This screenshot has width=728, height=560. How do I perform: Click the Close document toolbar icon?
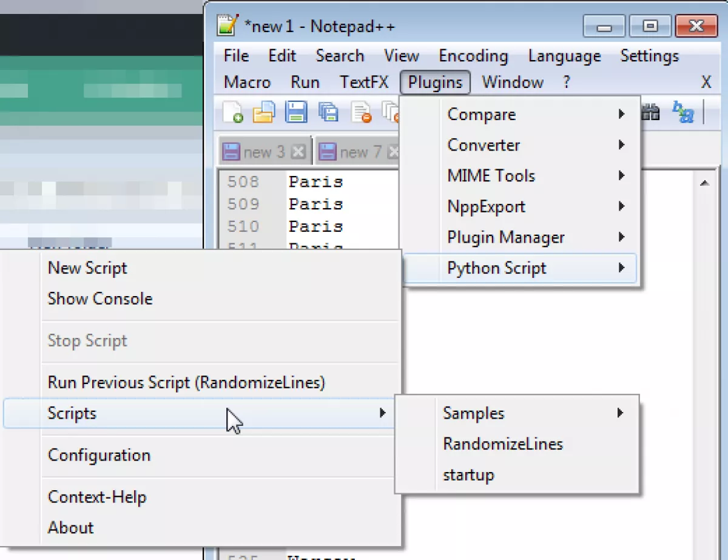(x=362, y=113)
